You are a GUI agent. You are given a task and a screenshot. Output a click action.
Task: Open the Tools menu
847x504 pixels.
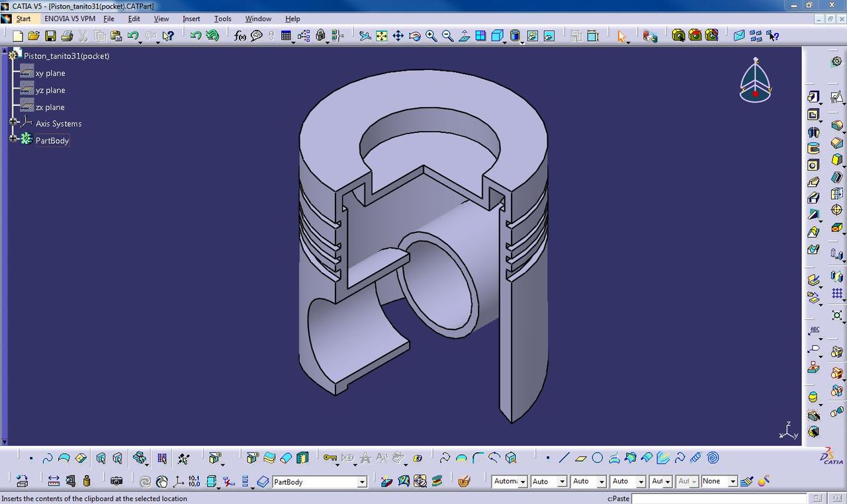point(222,19)
